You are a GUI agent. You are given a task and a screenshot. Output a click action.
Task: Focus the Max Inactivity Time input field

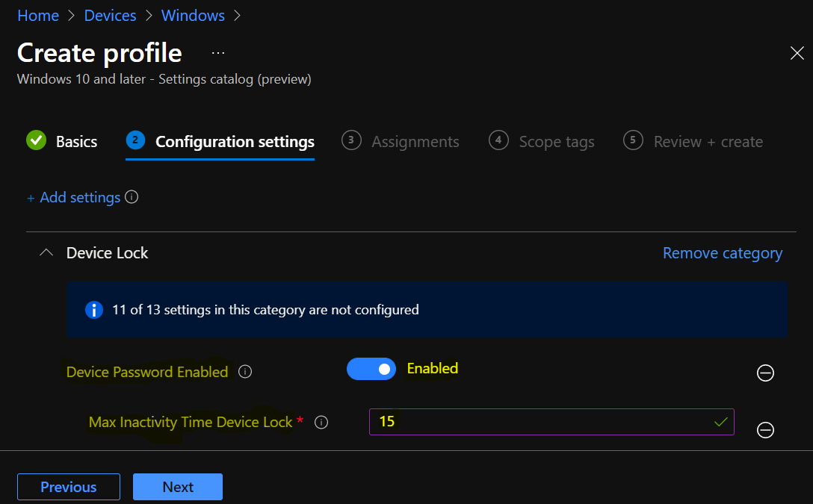click(x=551, y=422)
